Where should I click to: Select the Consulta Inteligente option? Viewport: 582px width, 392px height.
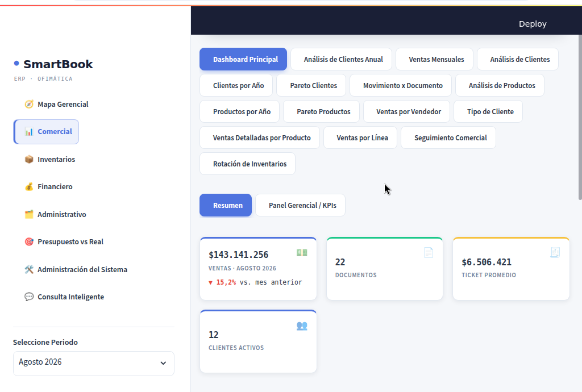(x=64, y=297)
